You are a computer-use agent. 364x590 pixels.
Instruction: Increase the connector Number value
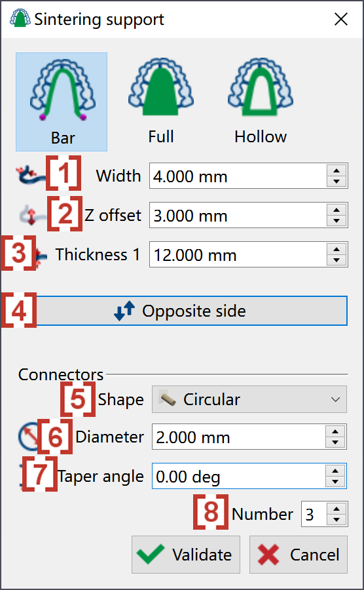[x=337, y=508]
